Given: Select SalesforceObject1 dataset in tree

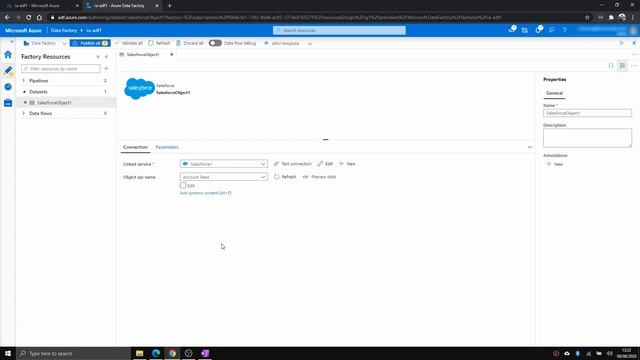Looking at the screenshot, I should tap(54, 103).
